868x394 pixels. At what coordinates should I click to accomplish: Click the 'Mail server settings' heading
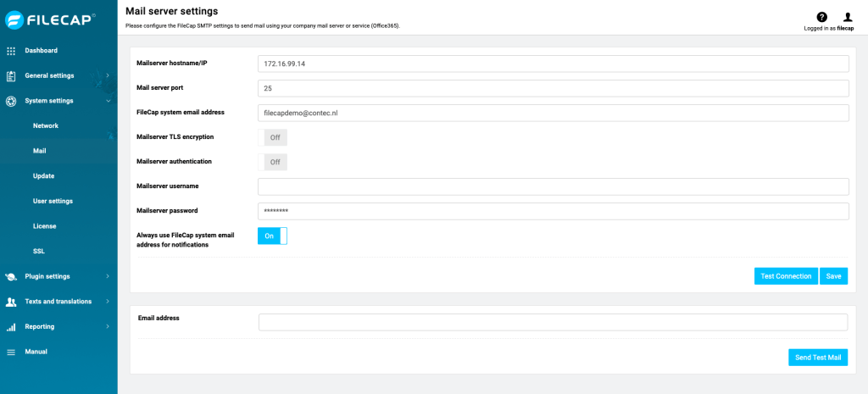(171, 10)
